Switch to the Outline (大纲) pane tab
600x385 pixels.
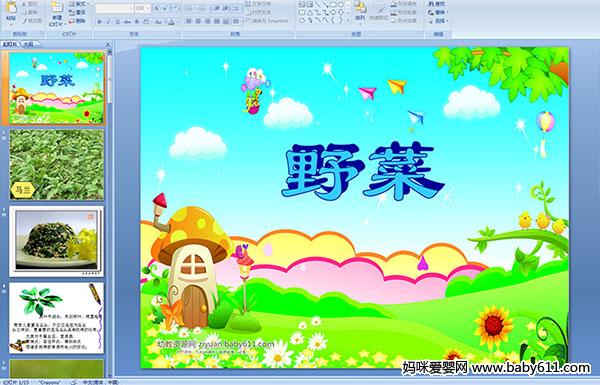tap(29, 44)
